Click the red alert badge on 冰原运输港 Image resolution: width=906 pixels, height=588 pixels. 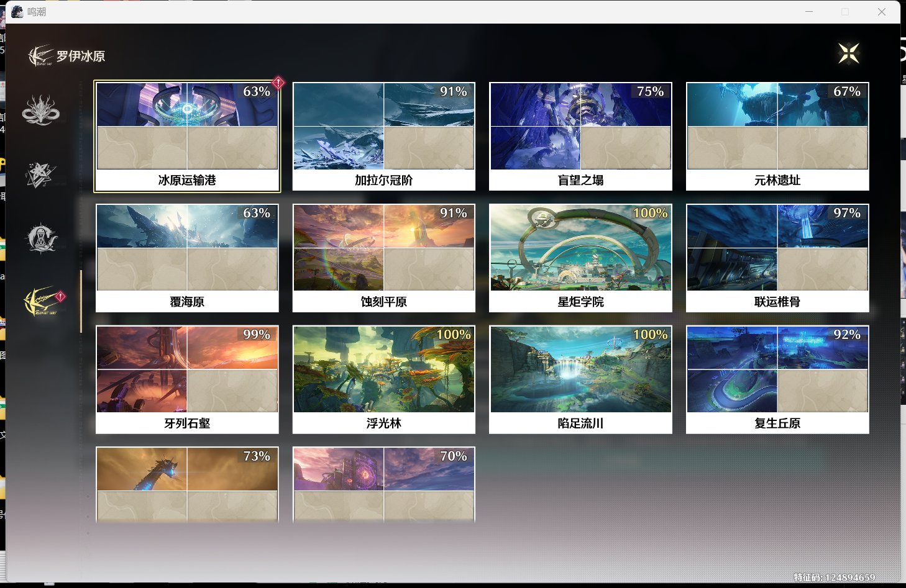(278, 82)
